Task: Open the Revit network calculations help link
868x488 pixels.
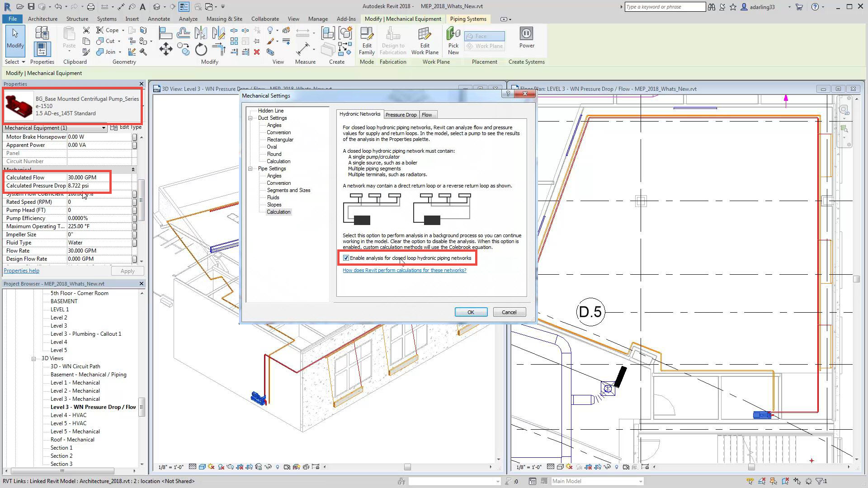Action: [404, 270]
